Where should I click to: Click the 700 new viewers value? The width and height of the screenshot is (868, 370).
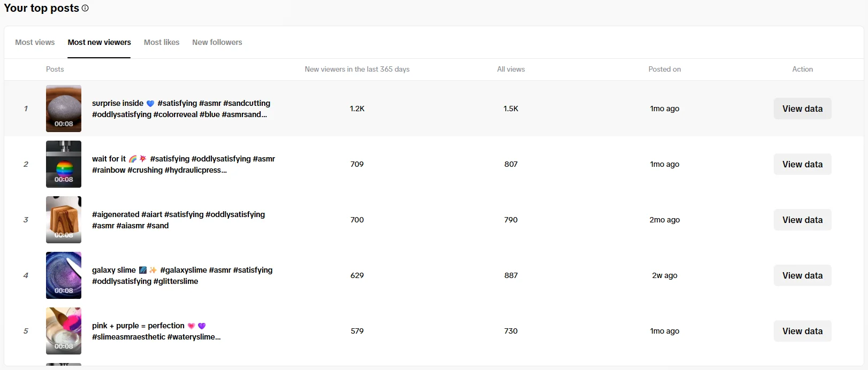click(x=357, y=220)
